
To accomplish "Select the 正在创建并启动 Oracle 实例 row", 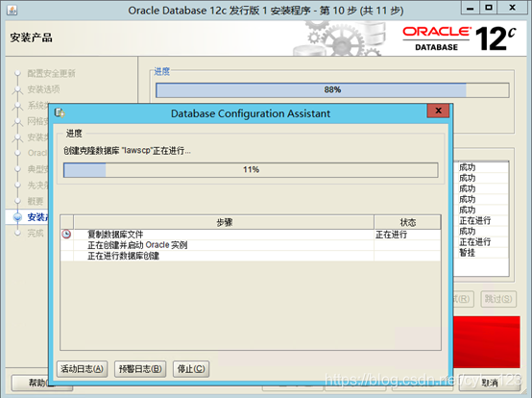I will click(x=251, y=245).
